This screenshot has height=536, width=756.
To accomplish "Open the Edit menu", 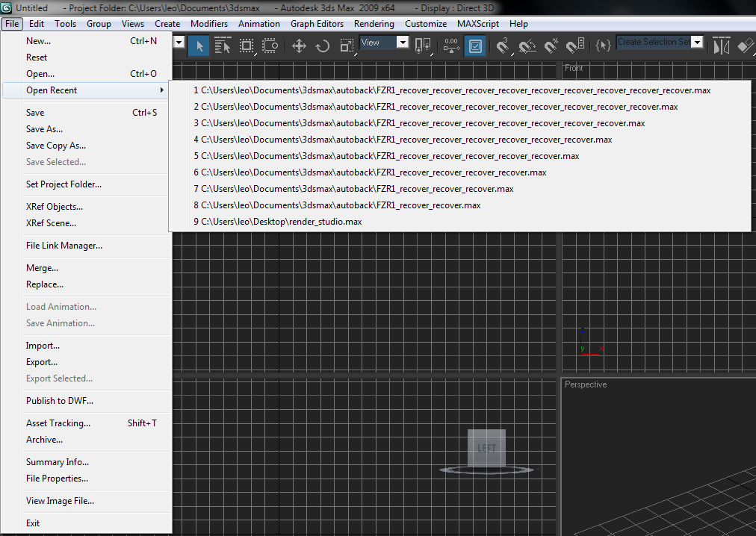I will (36, 24).
